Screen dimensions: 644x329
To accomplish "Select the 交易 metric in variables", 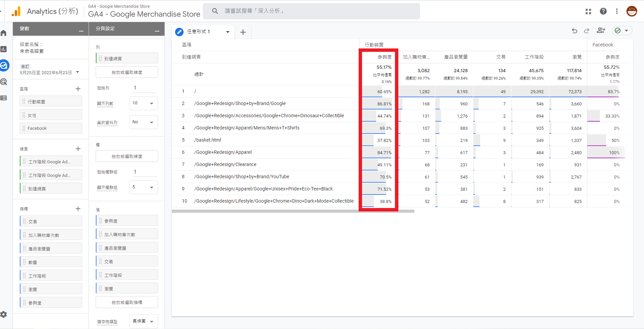I will click(51, 221).
